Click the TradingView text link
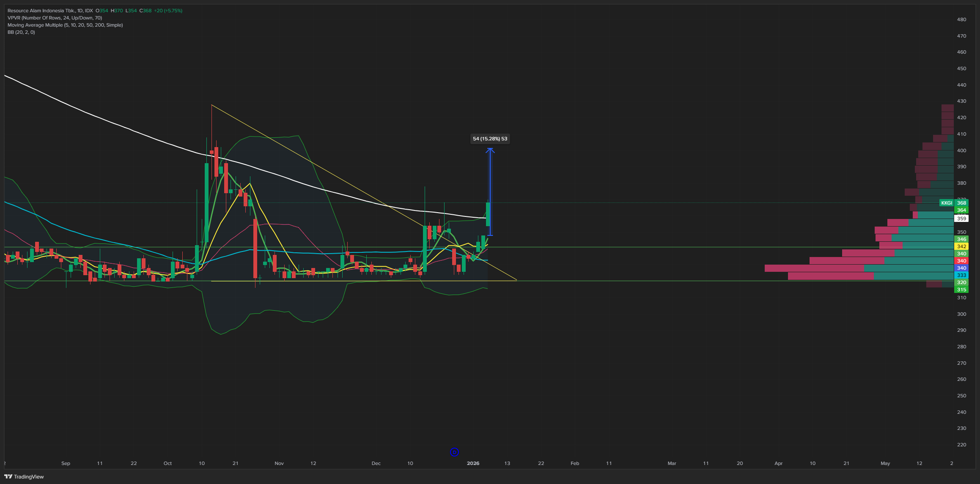The height and width of the screenshot is (484, 980). [x=29, y=476]
